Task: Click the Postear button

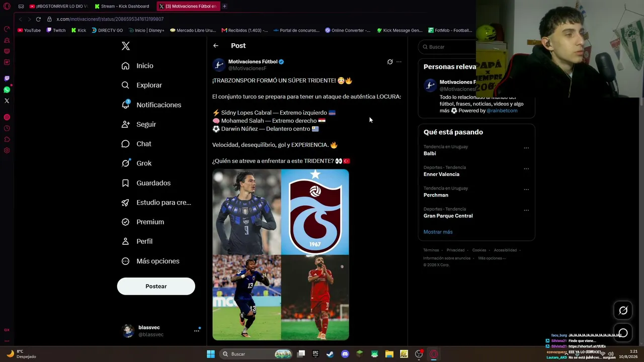Action: [156, 286]
